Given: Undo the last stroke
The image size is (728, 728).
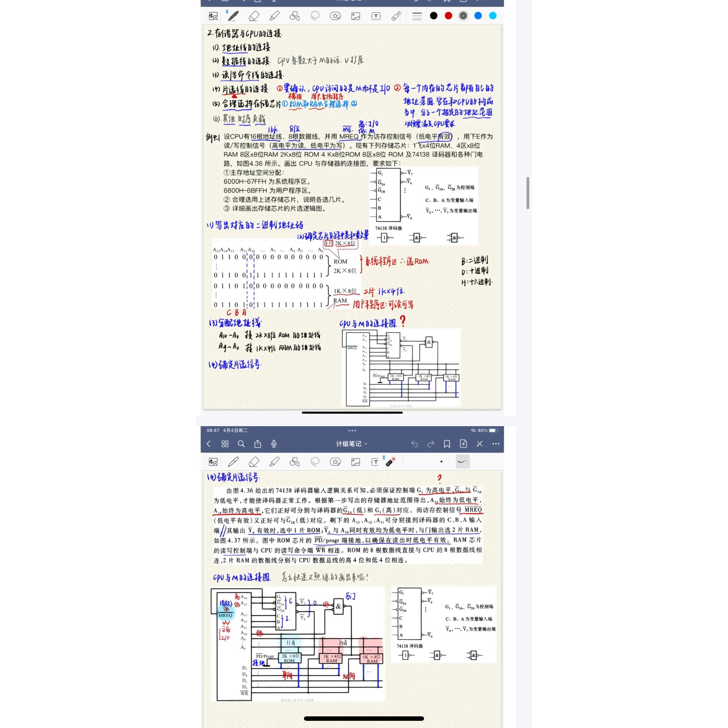Looking at the screenshot, I should (415, 444).
